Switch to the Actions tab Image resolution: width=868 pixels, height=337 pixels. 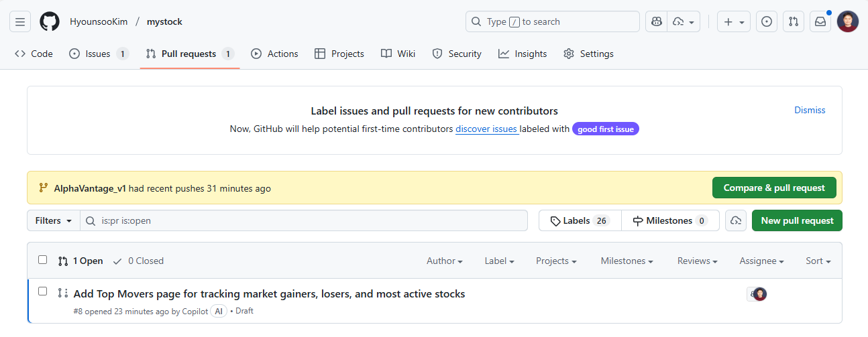coord(274,54)
